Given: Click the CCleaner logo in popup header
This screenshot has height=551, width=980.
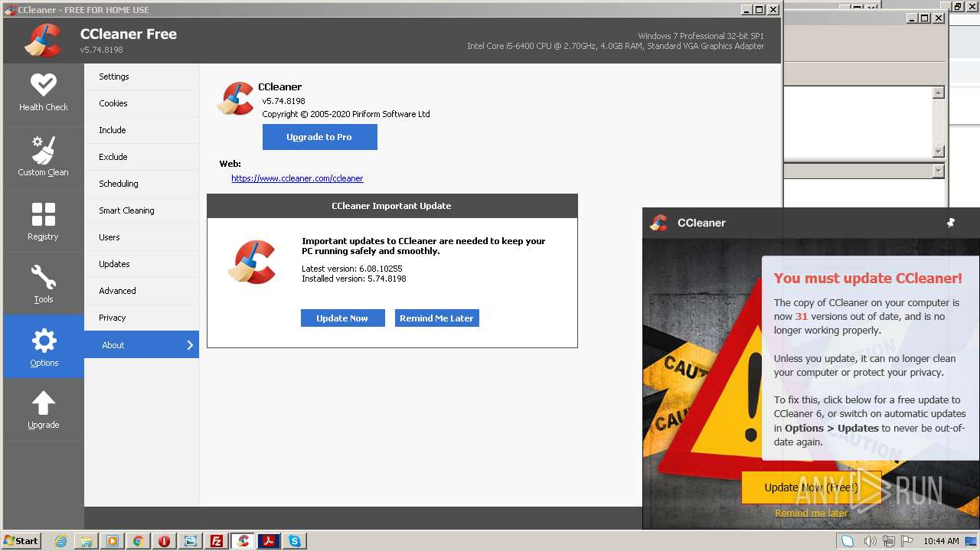Looking at the screenshot, I should (658, 223).
